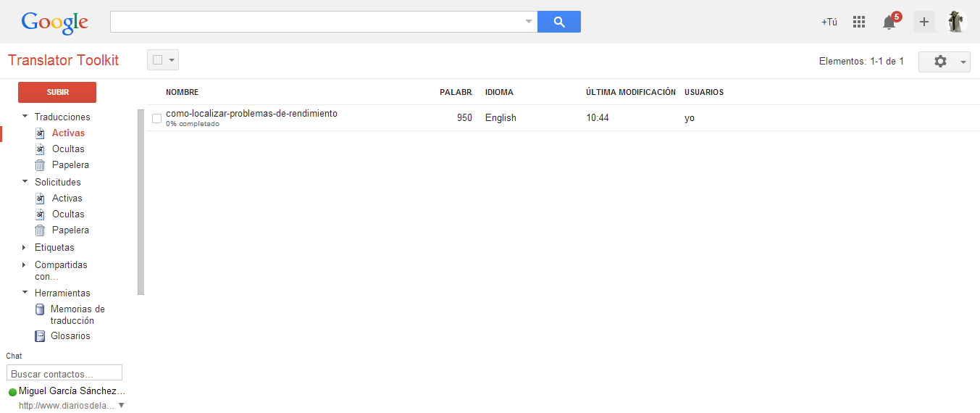Screen dimensions: 980x413
Task: Click the Google logo
Action: pyautogui.click(x=55, y=22)
